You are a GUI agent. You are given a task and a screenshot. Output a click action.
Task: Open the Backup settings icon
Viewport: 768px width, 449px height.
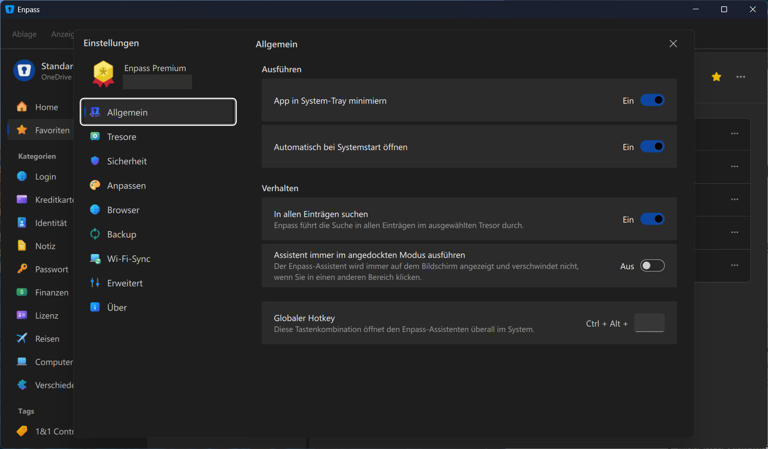pyautogui.click(x=95, y=234)
